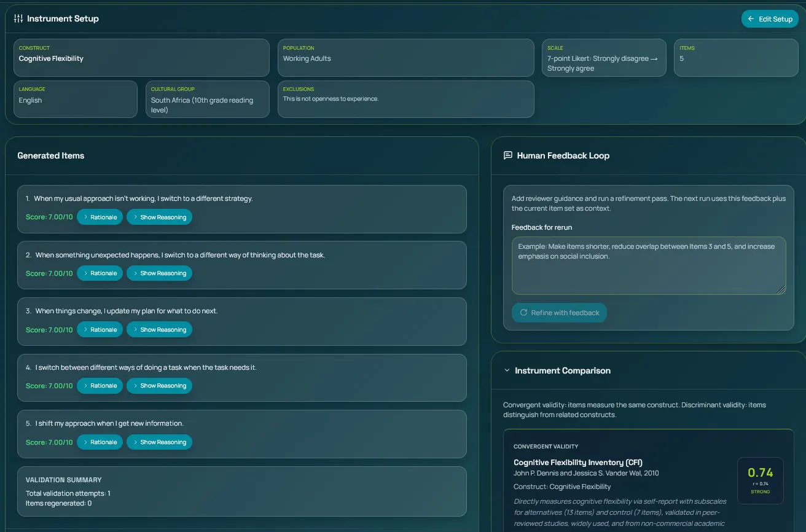This screenshot has height=532, width=806.
Task: Click the Cognitive Flexibility Inventory (CFI) title
Action: 578,463
